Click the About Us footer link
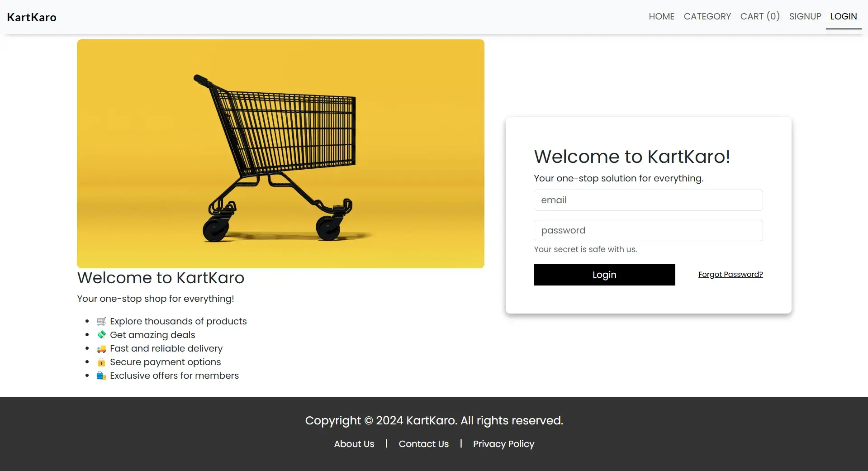Screen dimensions: 868x471 click(354, 444)
